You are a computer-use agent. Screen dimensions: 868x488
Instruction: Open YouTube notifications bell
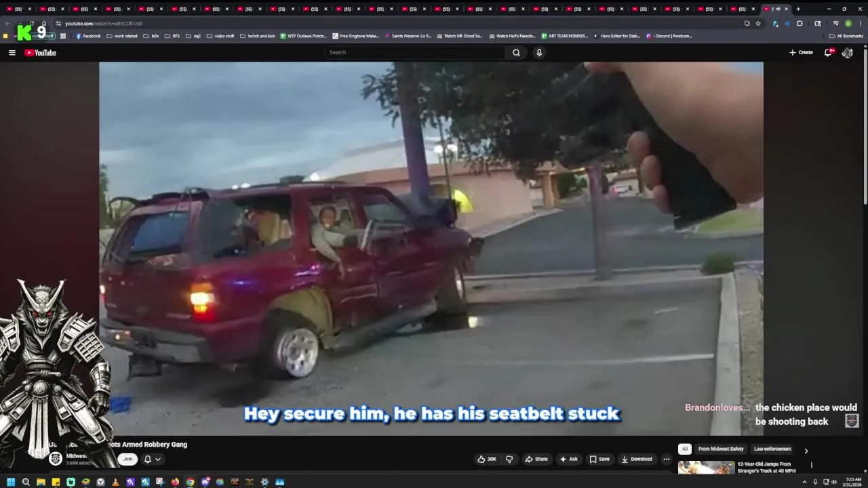click(829, 52)
